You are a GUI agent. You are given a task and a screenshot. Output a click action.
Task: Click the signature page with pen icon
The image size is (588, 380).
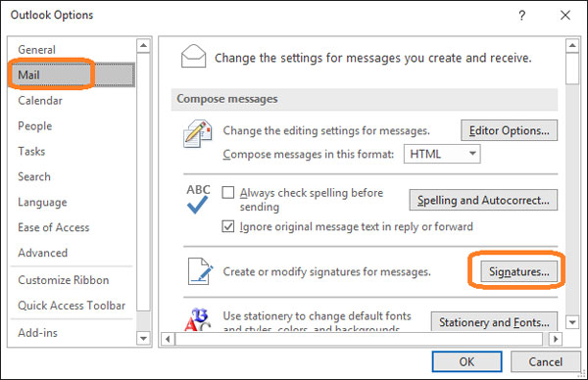pos(200,271)
